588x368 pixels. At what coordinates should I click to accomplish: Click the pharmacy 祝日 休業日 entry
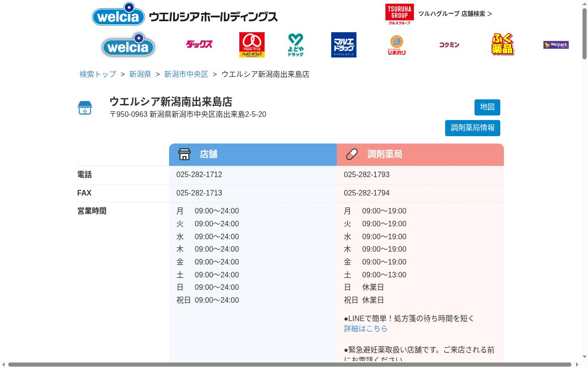coord(364,300)
